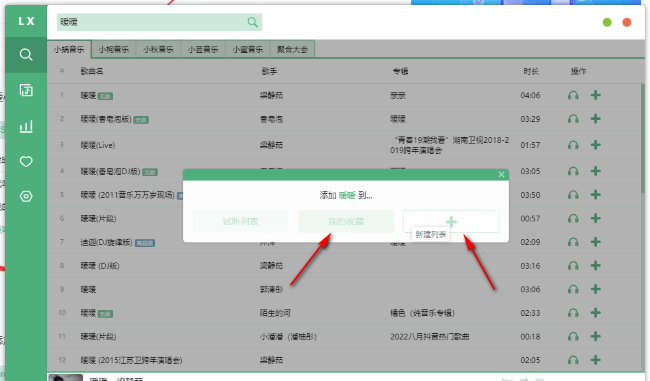Click the artist 陌生的河 in row 10
The width and height of the screenshot is (650, 381).
click(x=275, y=313)
